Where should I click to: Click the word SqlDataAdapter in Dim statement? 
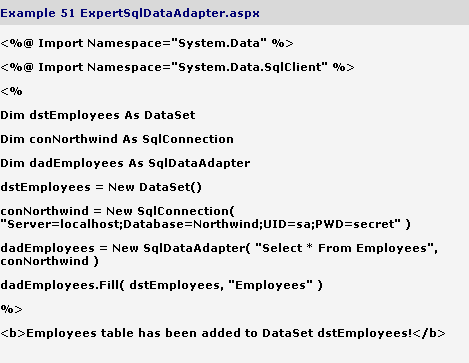[x=199, y=163]
